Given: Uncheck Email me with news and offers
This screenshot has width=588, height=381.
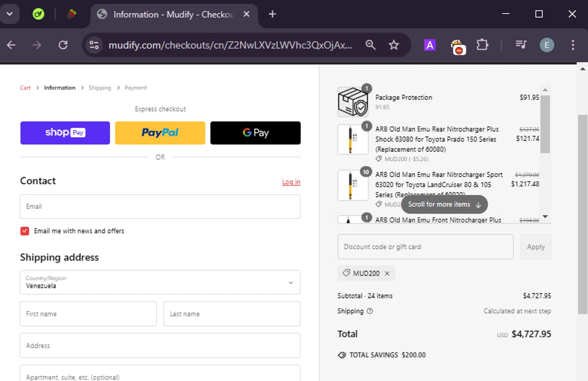Looking at the screenshot, I should point(25,231).
